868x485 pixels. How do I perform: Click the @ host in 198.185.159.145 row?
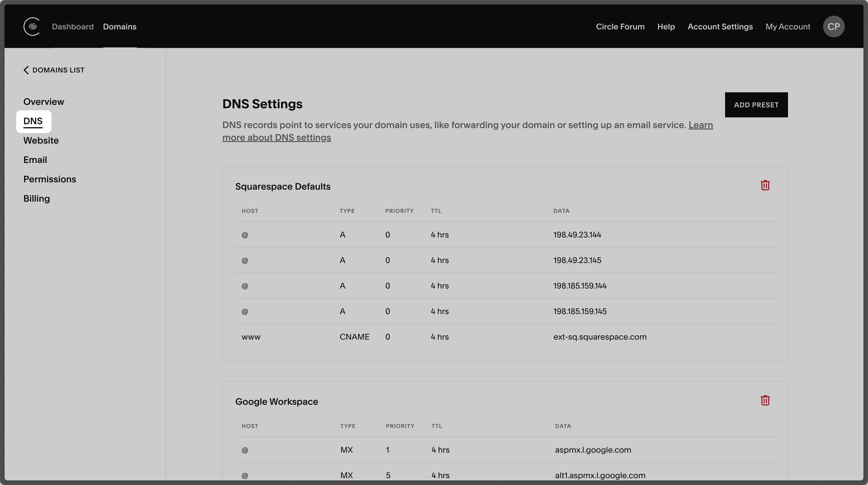[x=245, y=312]
